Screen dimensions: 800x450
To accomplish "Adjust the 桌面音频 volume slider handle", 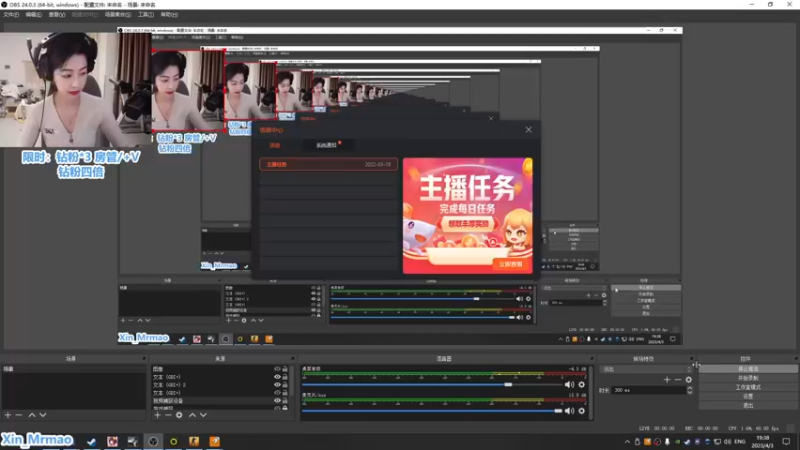I will [508, 385].
